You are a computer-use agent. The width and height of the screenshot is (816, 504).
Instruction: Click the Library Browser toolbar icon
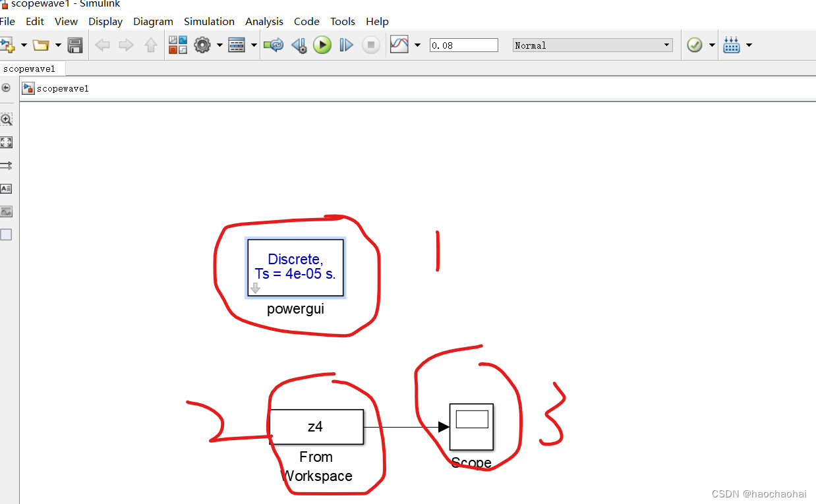[177, 45]
